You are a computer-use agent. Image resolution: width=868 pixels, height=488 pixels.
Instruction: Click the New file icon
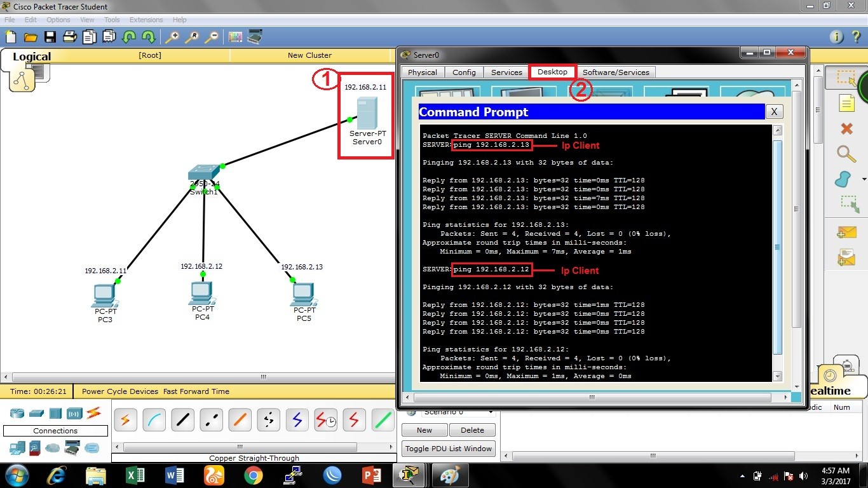pyautogui.click(x=11, y=37)
